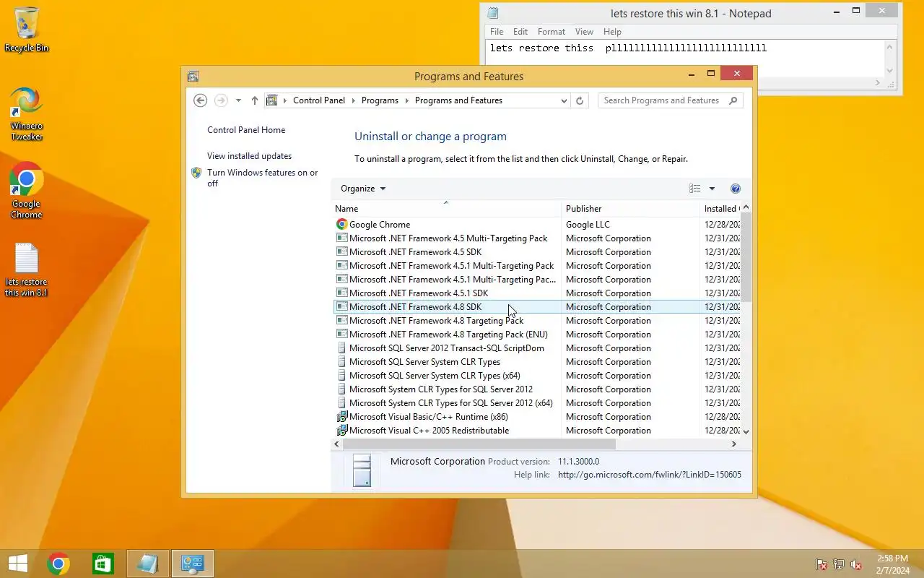The width and height of the screenshot is (924, 578).
Task: Click the muted volume tray icon
Action: (856, 564)
